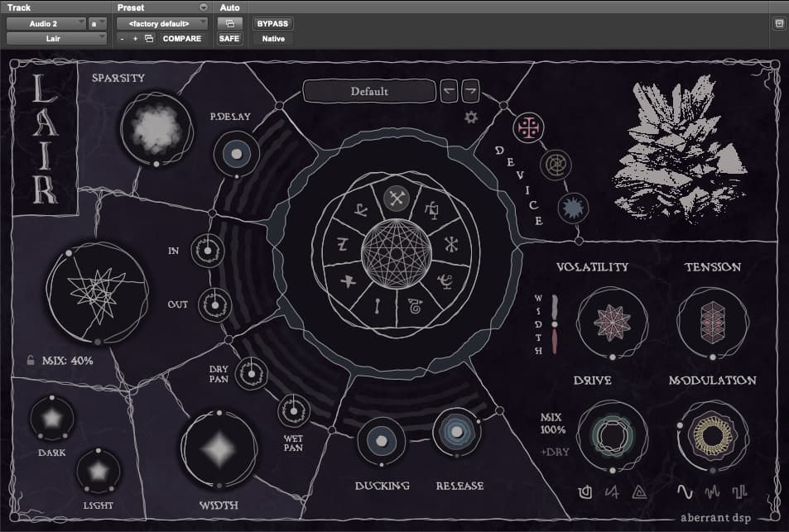Click the preset library icon beside plus
Image resolution: width=789 pixels, height=532 pixels.
pos(149,39)
